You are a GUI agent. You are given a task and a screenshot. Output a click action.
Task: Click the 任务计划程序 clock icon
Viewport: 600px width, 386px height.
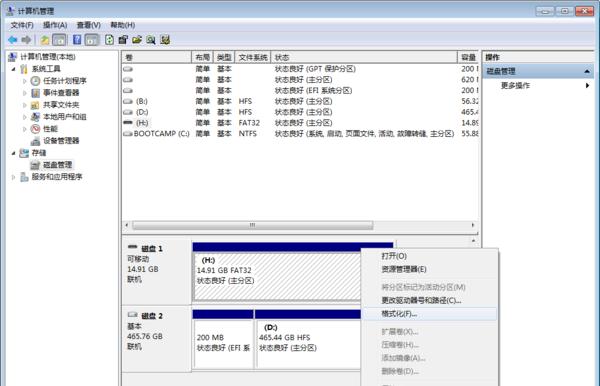click(35, 81)
